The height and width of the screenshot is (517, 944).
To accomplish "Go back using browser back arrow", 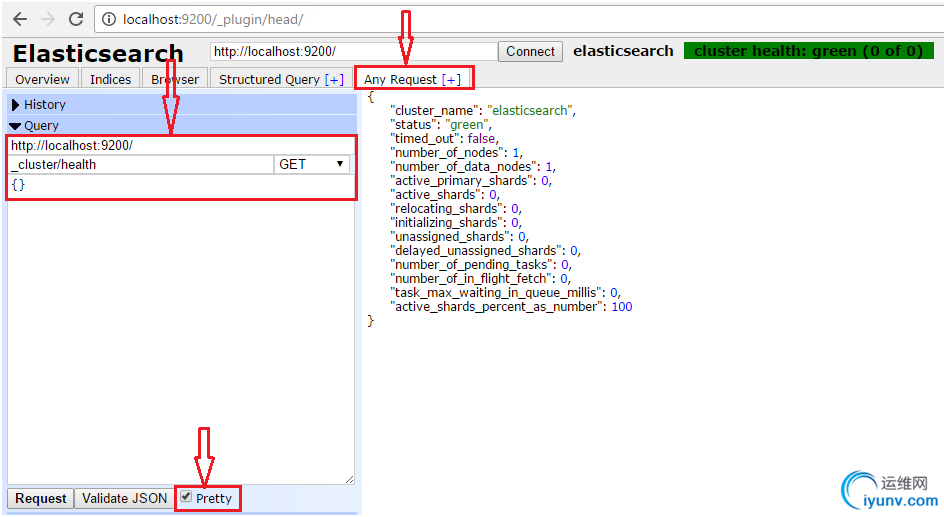I will pos(20,19).
